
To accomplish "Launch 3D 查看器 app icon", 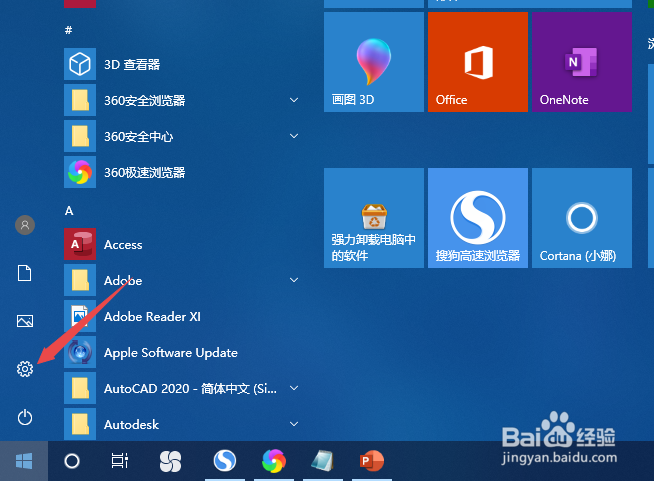I will point(80,64).
